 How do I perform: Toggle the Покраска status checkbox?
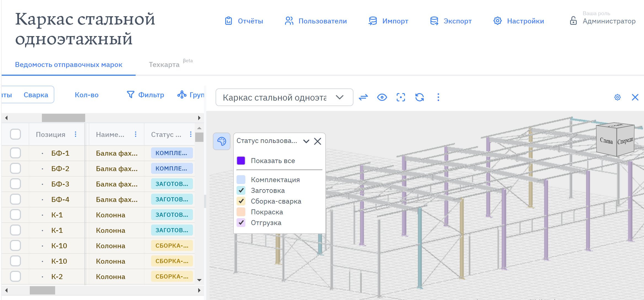tap(241, 212)
